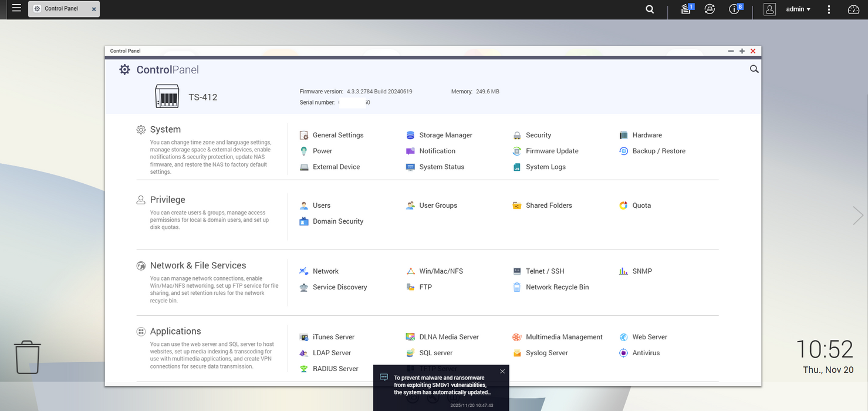868x411 pixels.
Task: Expand the admin user dropdown
Action: (798, 9)
